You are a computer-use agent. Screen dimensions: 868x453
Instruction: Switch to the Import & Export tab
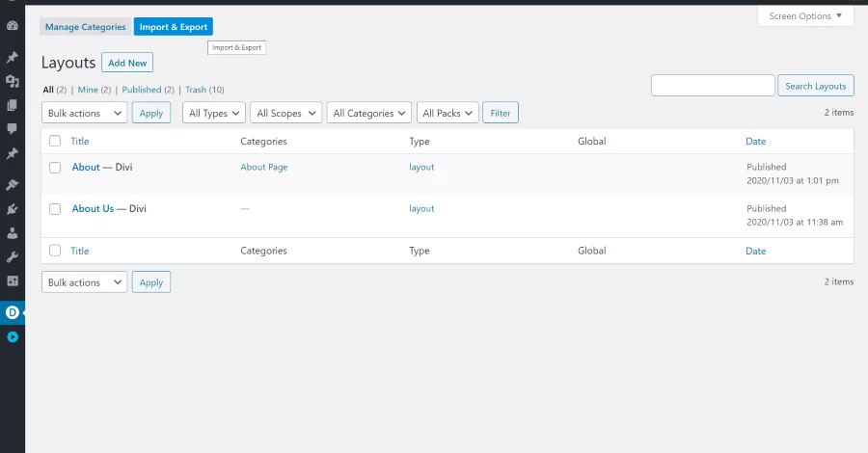(174, 27)
